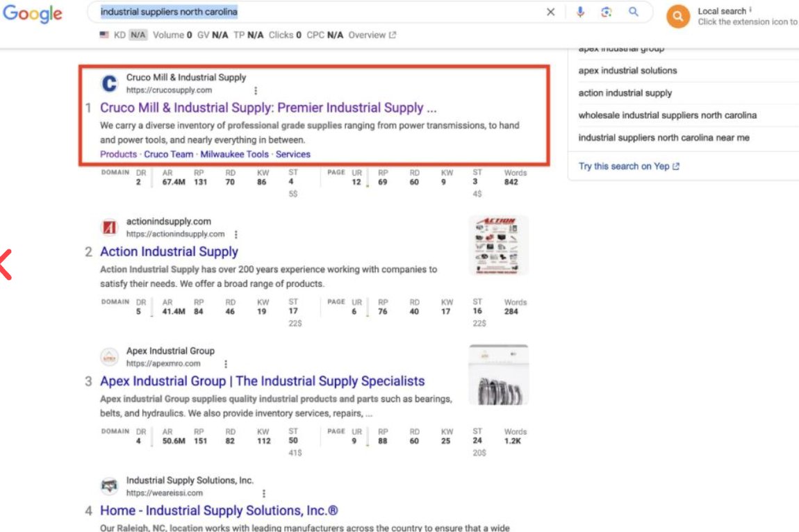Click Cruco page Words value 842
Screen dimensions: 799x532
(511, 182)
